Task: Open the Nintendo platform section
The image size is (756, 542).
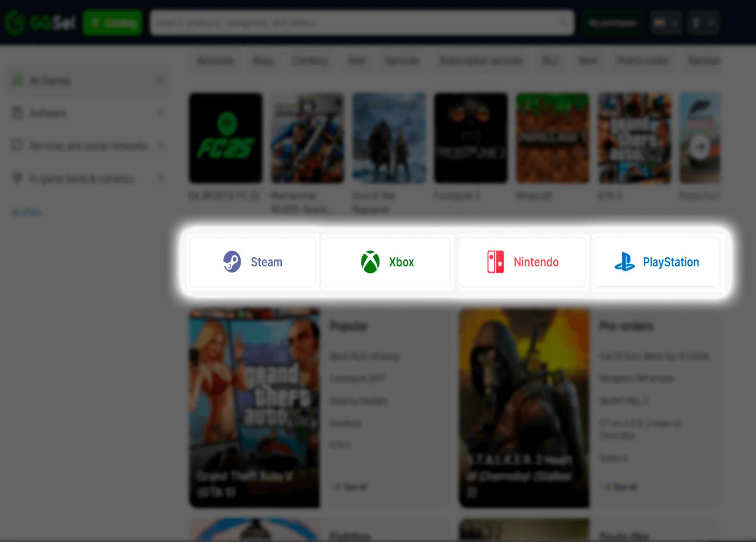Action: tap(522, 262)
